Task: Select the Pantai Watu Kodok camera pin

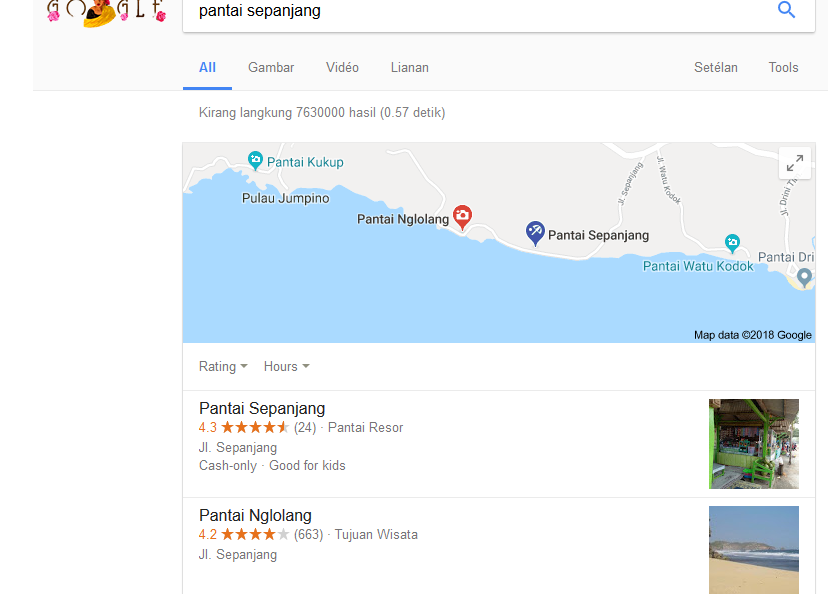Action: (x=732, y=243)
